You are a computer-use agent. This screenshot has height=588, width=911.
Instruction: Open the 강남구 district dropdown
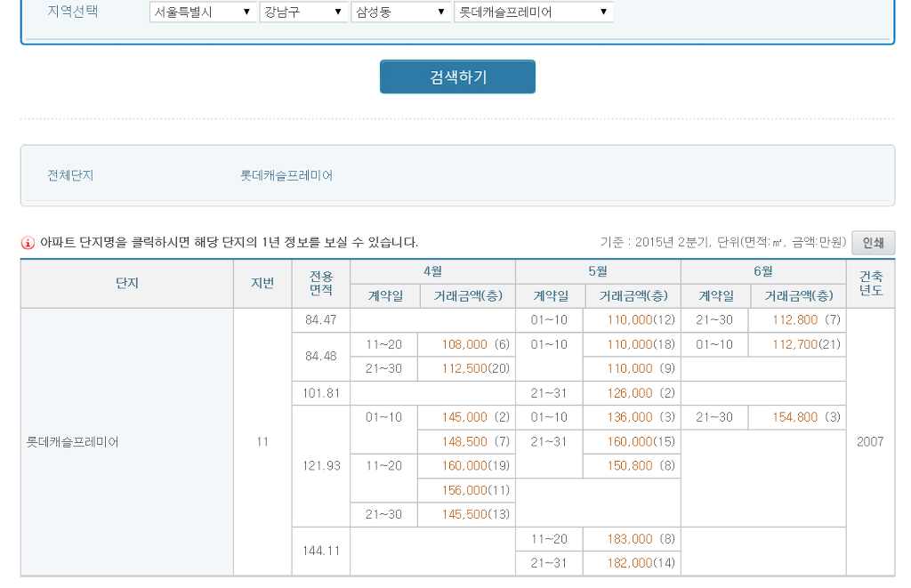tap(303, 12)
